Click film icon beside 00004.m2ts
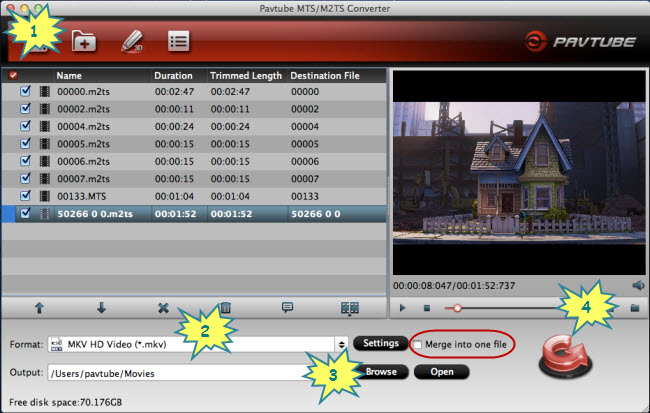 click(x=45, y=126)
